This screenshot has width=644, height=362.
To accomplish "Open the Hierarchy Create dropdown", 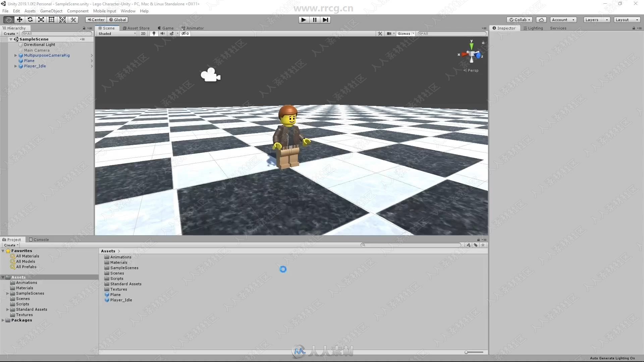I will [11, 34].
